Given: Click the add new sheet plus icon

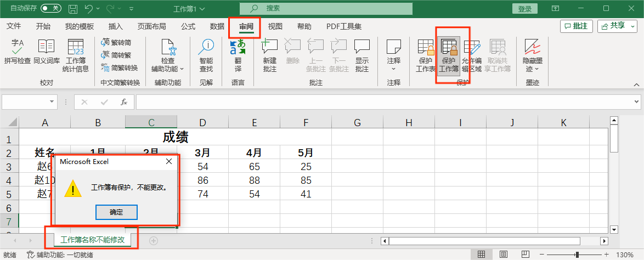Looking at the screenshot, I should point(154,241).
